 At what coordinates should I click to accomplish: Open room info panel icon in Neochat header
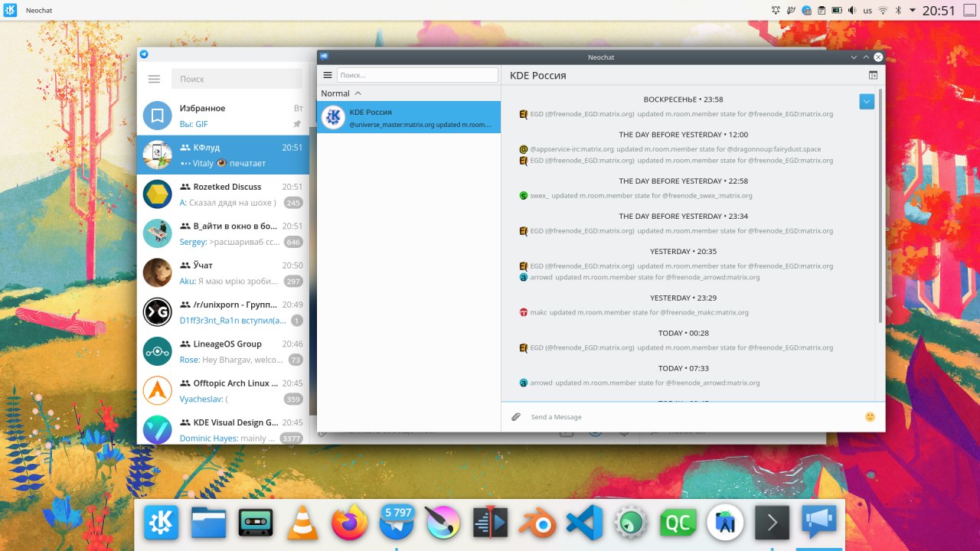873,75
